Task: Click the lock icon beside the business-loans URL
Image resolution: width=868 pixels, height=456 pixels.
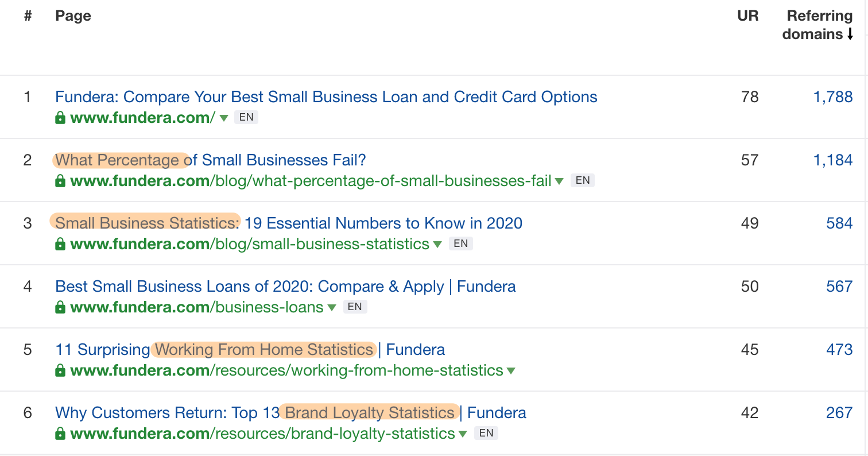Action: pyautogui.click(x=60, y=308)
